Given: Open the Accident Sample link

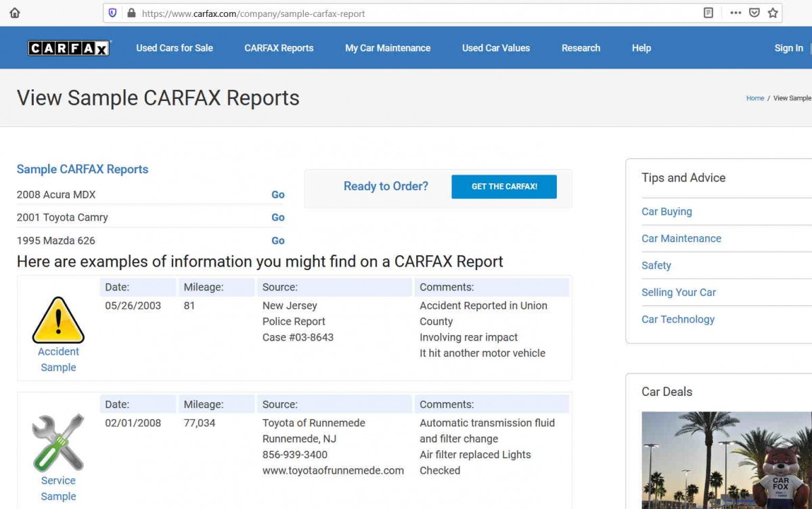Looking at the screenshot, I should 58,359.
